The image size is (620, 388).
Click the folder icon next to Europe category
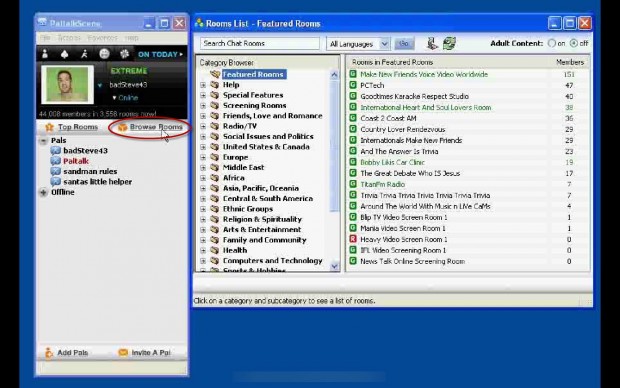[215, 157]
